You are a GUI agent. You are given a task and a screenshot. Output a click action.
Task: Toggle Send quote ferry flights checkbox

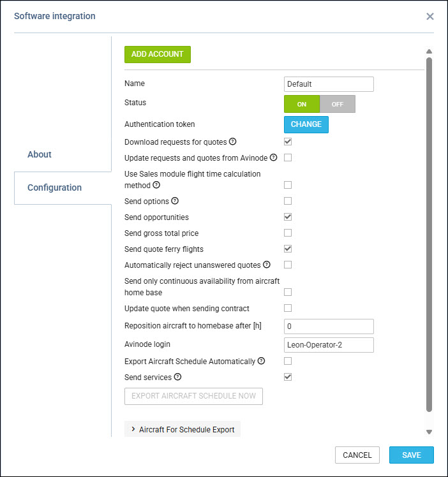coord(288,249)
